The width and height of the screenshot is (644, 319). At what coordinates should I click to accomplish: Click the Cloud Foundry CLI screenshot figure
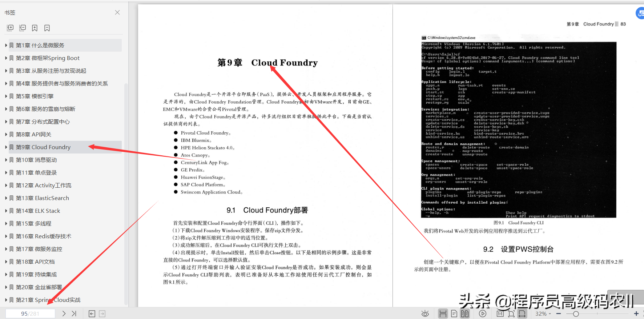(519, 129)
